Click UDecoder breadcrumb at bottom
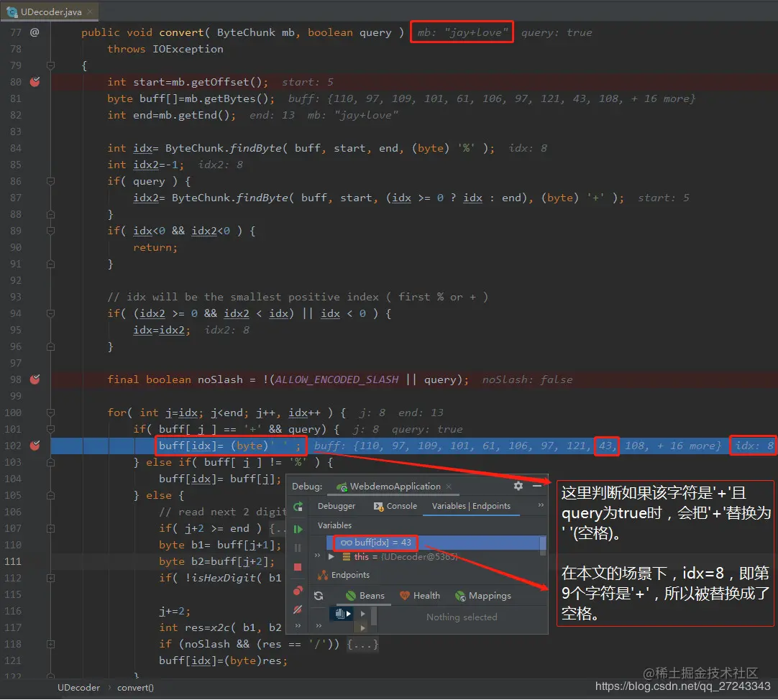 (x=78, y=688)
